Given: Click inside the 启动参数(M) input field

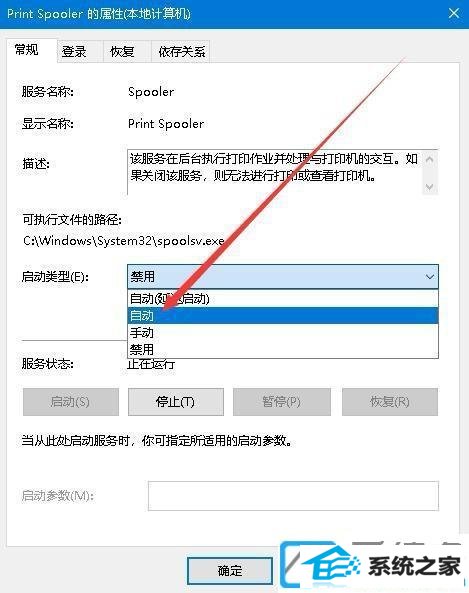Looking at the screenshot, I should pyautogui.click(x=293, y=496).
